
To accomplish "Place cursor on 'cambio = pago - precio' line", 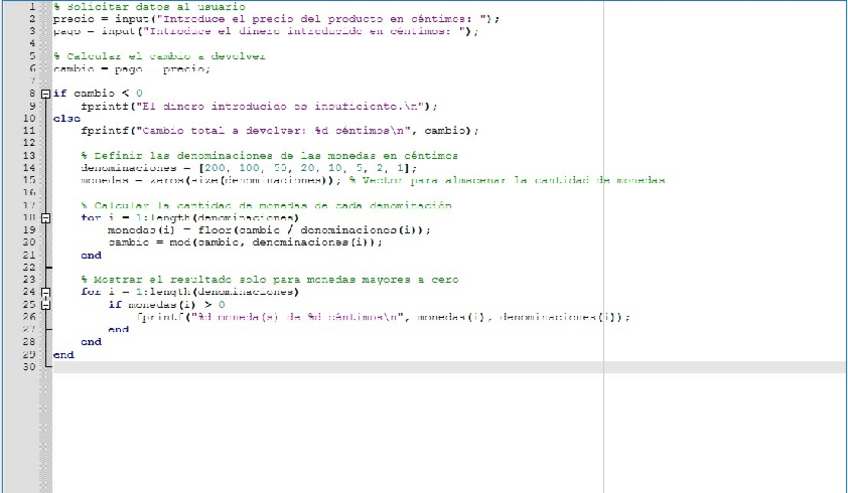I will point(131,69).
